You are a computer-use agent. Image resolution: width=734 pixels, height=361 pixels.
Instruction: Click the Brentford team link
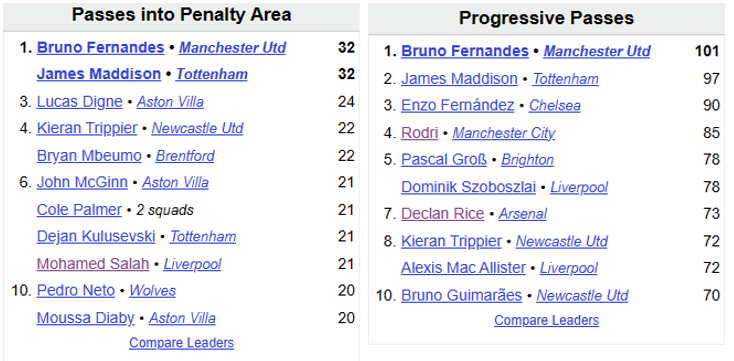(x=185, y=156)
